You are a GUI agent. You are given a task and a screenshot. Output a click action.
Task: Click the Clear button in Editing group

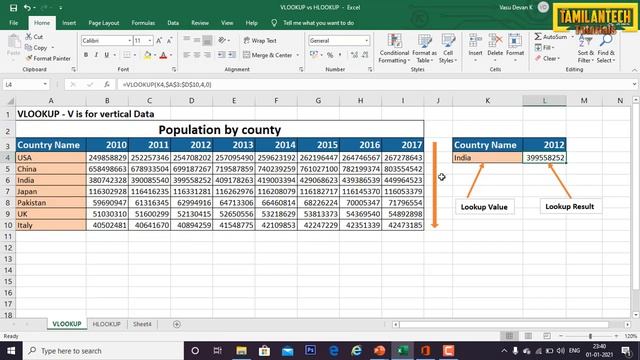547,58
